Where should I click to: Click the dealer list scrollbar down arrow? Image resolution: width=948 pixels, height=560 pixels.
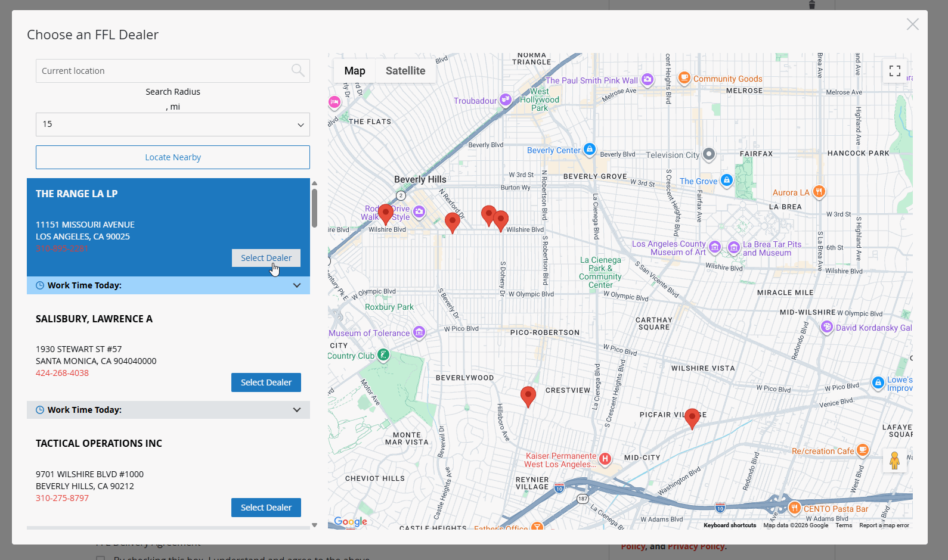pos(314,525)
